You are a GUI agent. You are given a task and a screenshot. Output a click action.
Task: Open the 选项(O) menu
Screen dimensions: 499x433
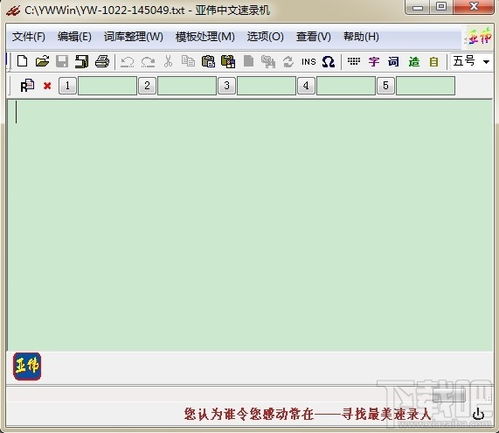[x=265, y=37]
